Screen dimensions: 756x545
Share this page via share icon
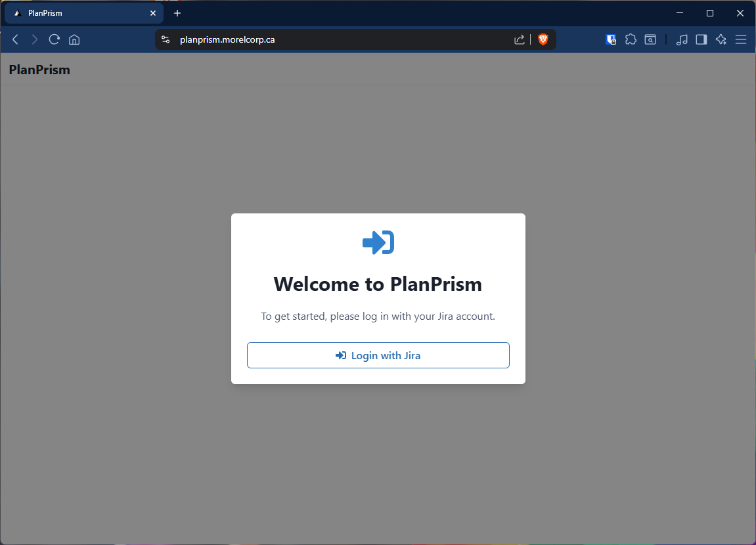[x=520, y=39]
